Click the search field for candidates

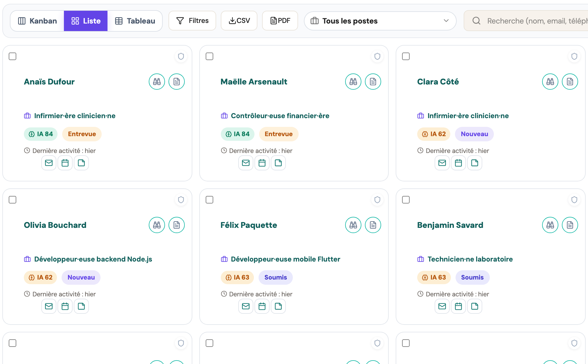[x=526, y=21]
